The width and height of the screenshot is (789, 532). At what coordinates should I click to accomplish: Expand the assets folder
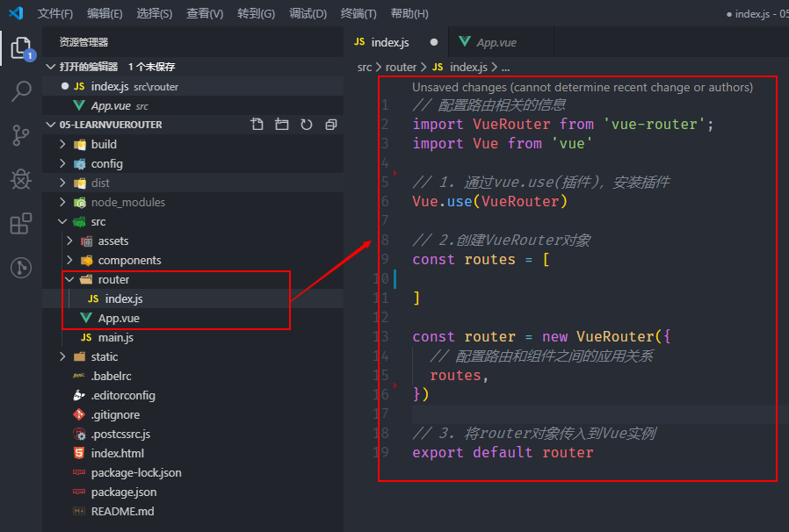pos(69,241)
